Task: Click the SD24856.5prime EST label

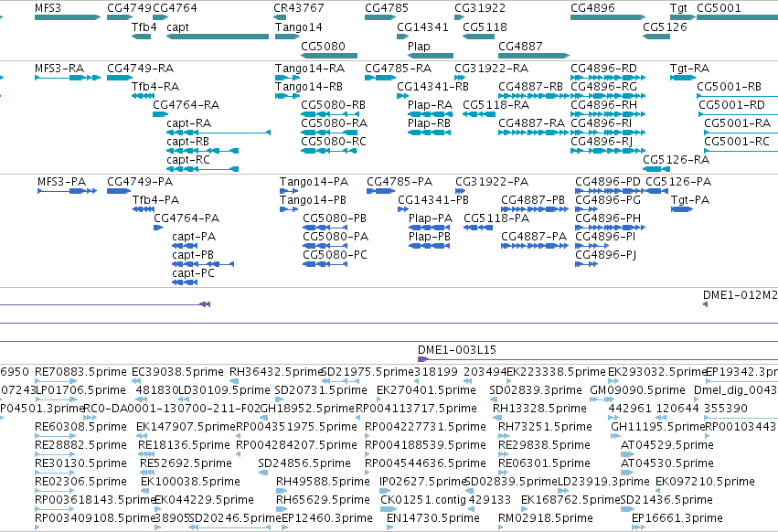Action: [x=304, y=463]
